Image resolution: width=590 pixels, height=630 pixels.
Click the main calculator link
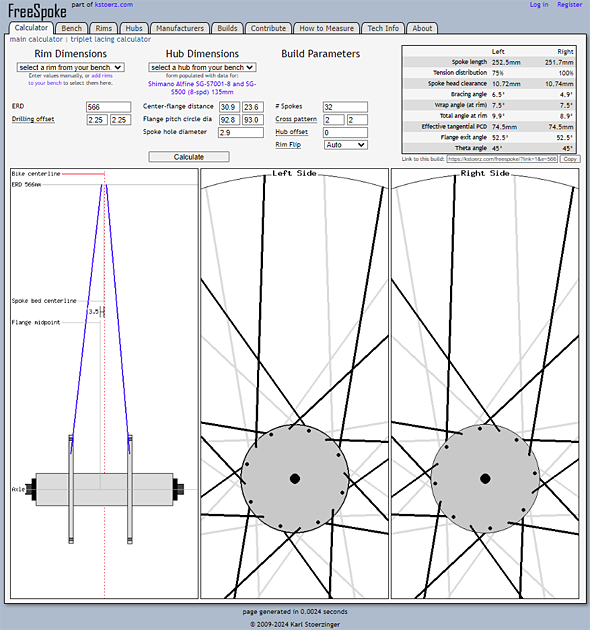tap(36, 39)
